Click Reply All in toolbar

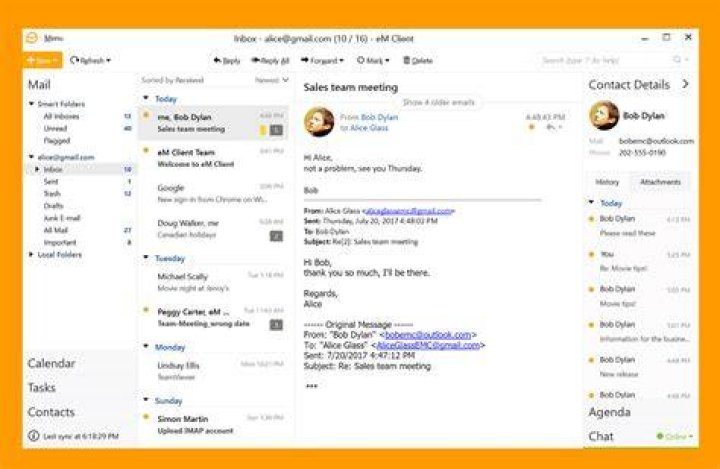[270, 60]
